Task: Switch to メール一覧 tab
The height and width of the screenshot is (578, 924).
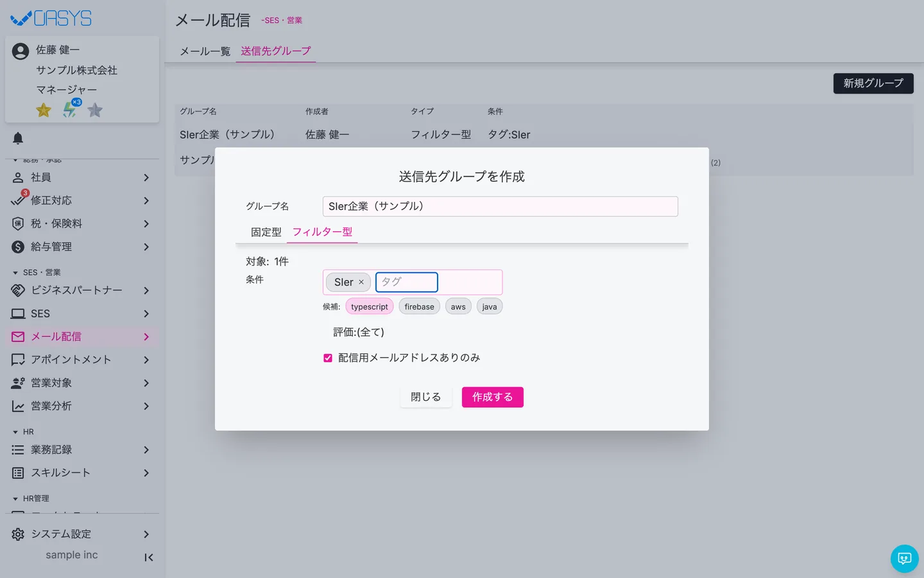Action: coord(205,51)
